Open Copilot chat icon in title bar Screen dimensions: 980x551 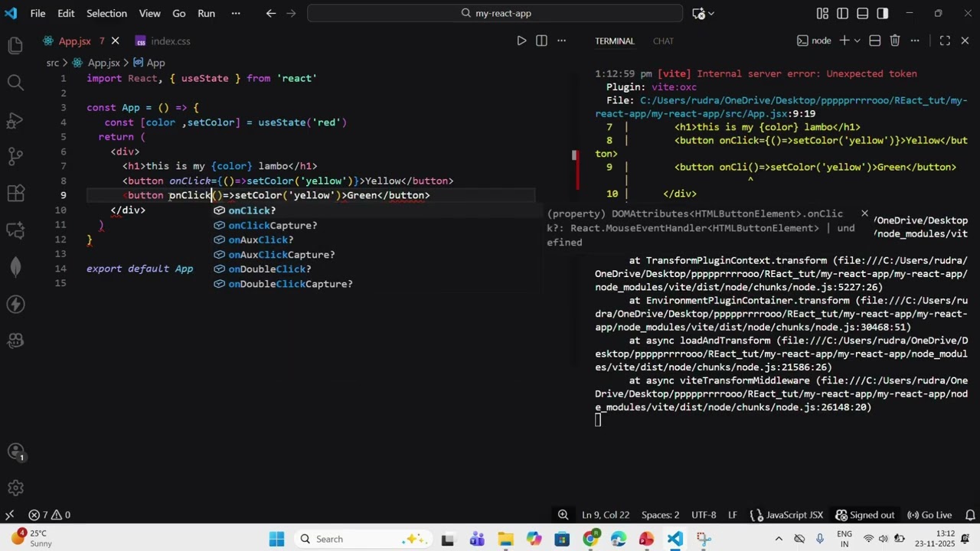(x=698, y=13)
